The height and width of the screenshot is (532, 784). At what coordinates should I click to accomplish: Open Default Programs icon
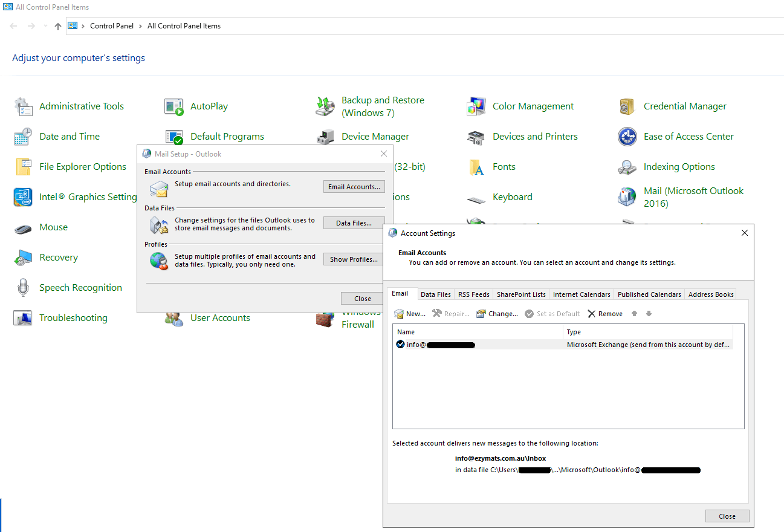[174, 137]
